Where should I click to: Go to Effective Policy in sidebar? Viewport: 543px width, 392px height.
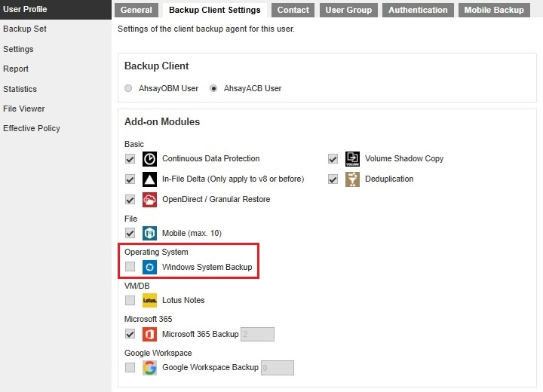click(x=32, y=128)
